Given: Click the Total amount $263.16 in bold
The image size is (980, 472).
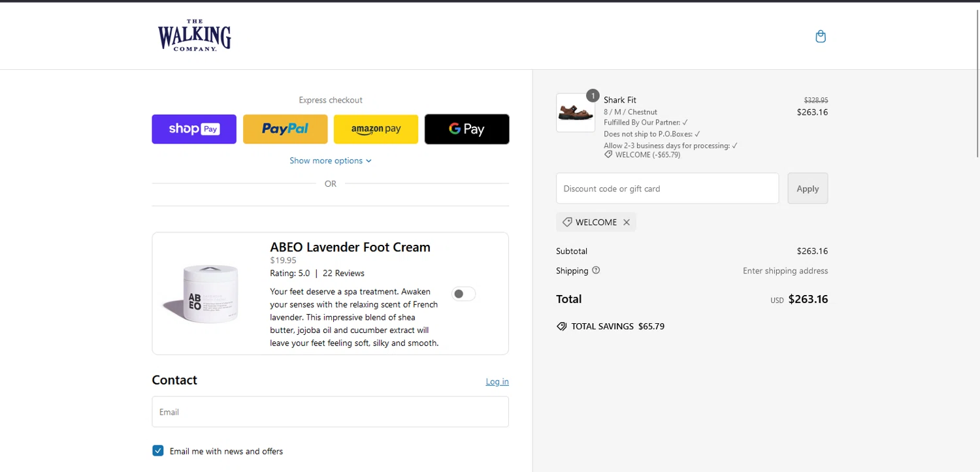Looking at the screenshot, I should coord(808,300).
